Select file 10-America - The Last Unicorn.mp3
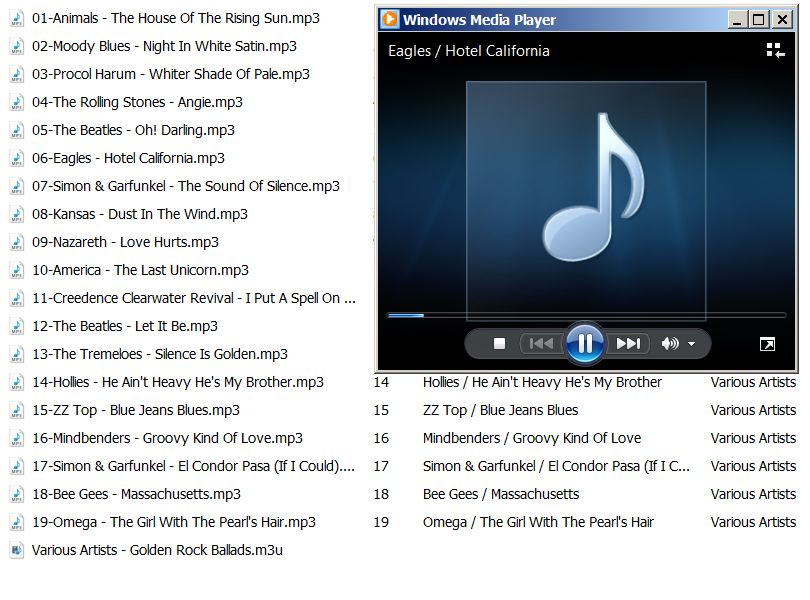Image resolution: width=810 pixels, height=600 pixels. [141, 270]
